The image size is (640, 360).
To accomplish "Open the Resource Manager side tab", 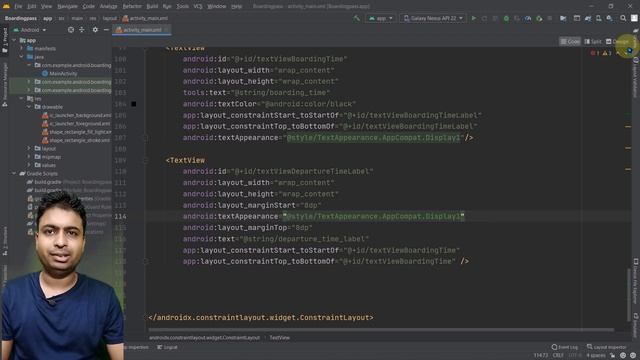I will pyautogui.click(x=5, y=84).
